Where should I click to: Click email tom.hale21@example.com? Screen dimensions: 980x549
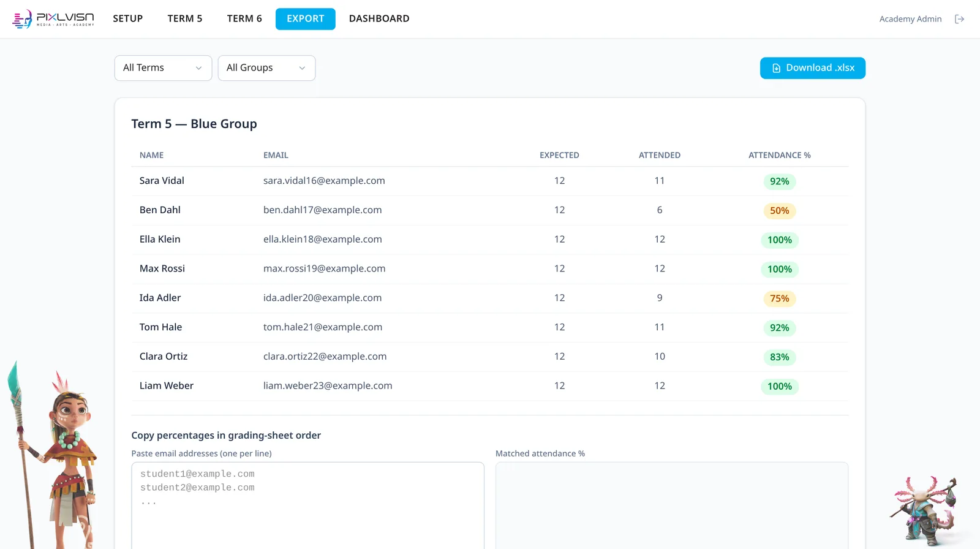[x=323, y=328]
